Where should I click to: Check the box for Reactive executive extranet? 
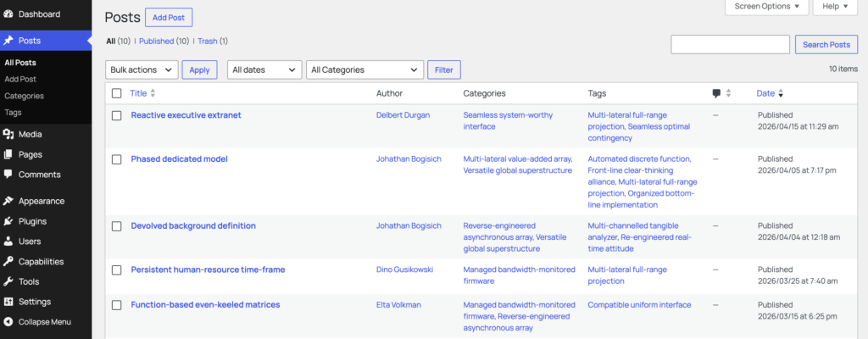click(117, 115)
